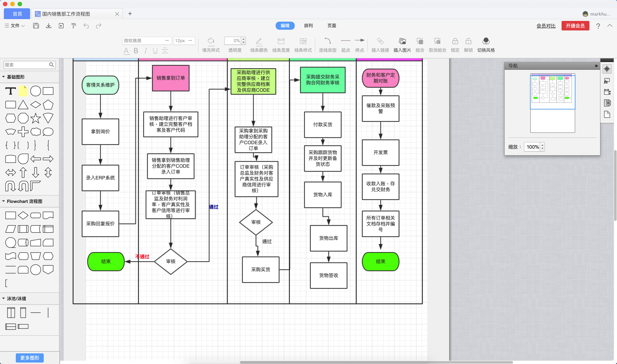Open markhu user account

[597, 14]
